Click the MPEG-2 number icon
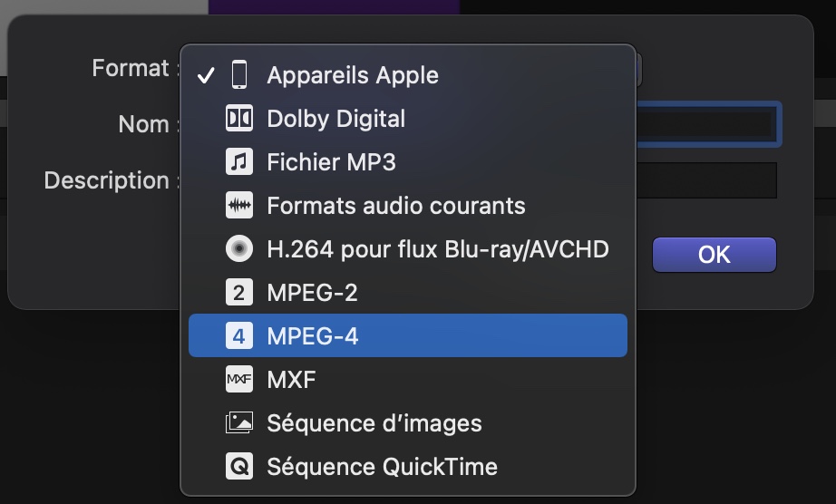This screenshot has height=504, width=836. coord(239,293)
